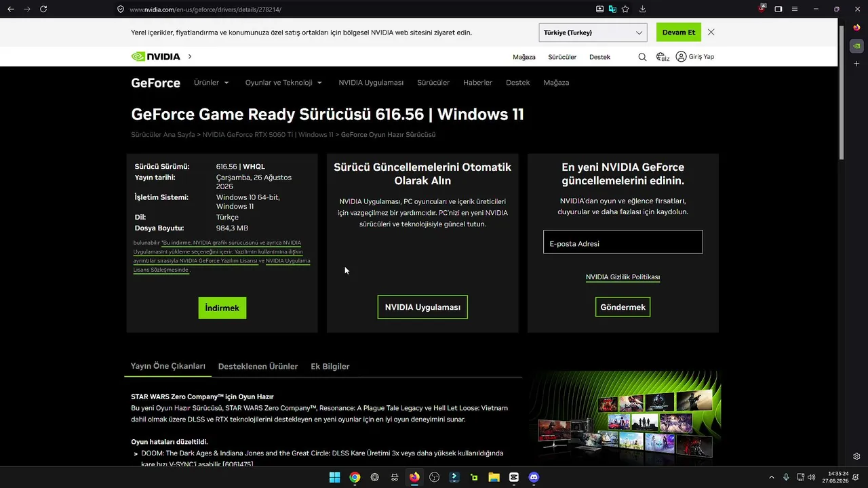Select the Yayın Öne Çıkanları tab
Viewport: 868px width, 488px height.
point(168,366)
